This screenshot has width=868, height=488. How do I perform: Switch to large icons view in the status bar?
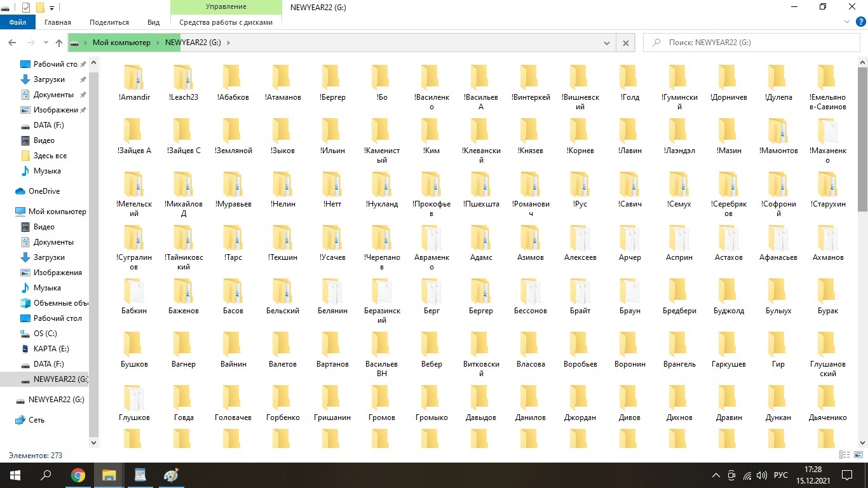click(858, 455)
